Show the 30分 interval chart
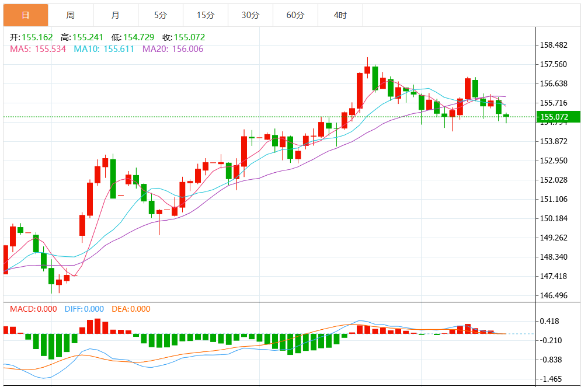The width and height of the screenshot is (588, 387). tap(250, 15)
